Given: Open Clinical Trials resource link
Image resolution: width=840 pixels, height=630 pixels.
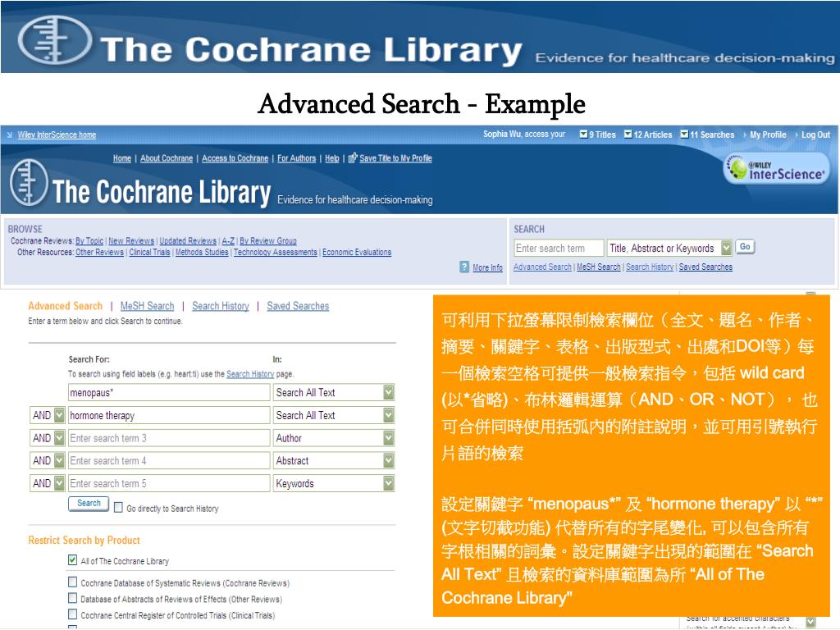Looking at the screenshot, I should pos(149,253).
